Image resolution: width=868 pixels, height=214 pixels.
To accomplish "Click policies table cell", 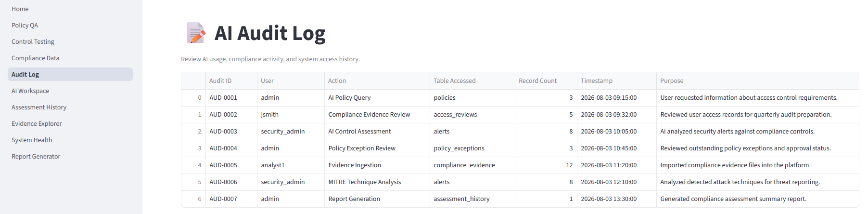I will (472, 98).
